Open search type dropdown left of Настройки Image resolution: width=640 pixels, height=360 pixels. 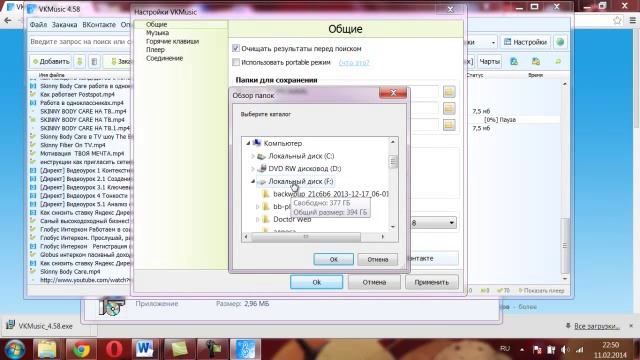coord(493,42)
